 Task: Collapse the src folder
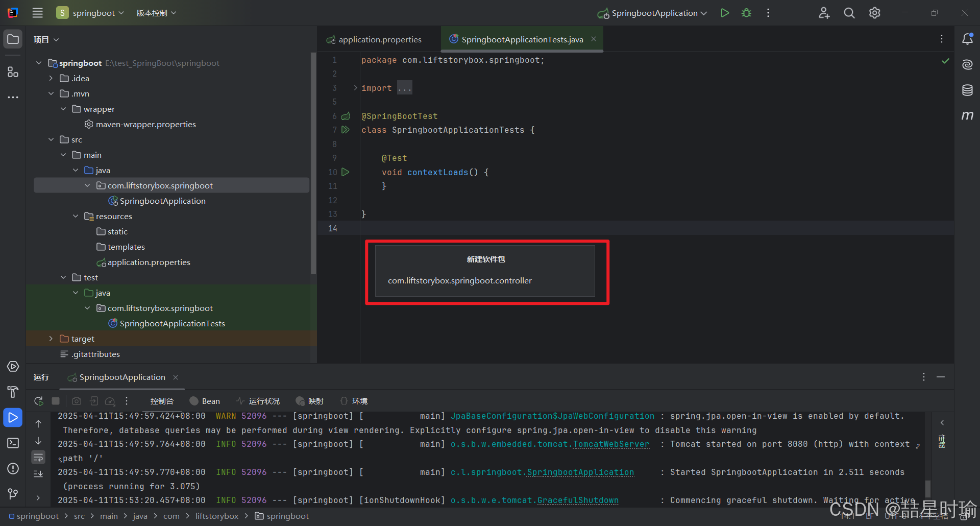51,139
